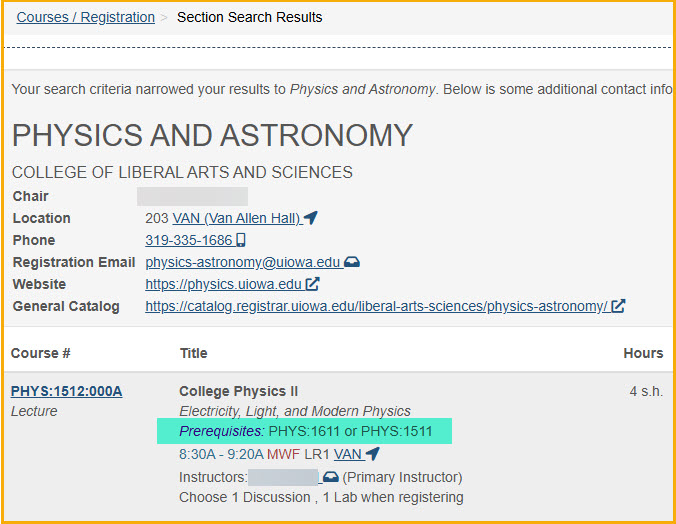Viewport: 676px width, 524px height.
Task: Click the mobile phone icon after the phone number
Action: [241, 240]
